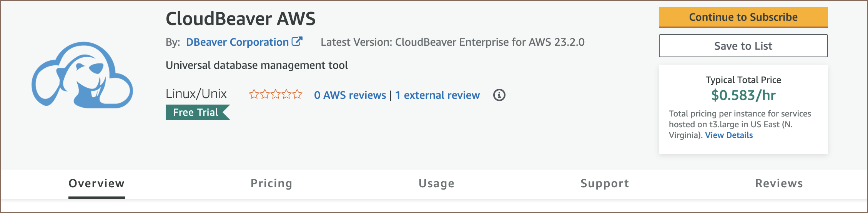Click the info icon next to external review
The height and width of the screenshot is (213, 868).
[499, 95]
